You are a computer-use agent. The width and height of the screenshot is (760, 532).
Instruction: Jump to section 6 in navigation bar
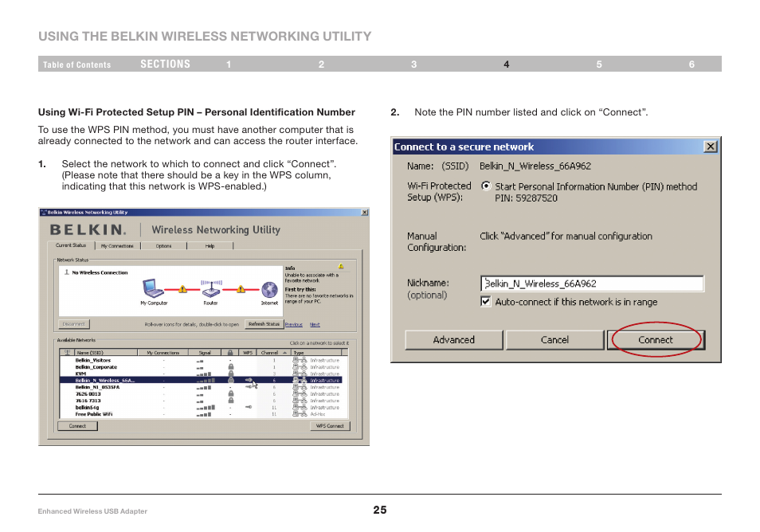click(x=691, y=64)
